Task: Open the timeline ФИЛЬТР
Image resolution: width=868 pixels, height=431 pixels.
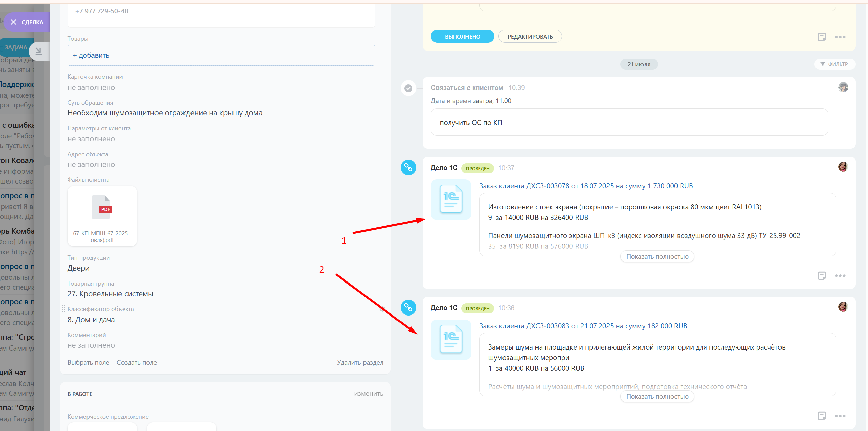Action: pos(834,64)
